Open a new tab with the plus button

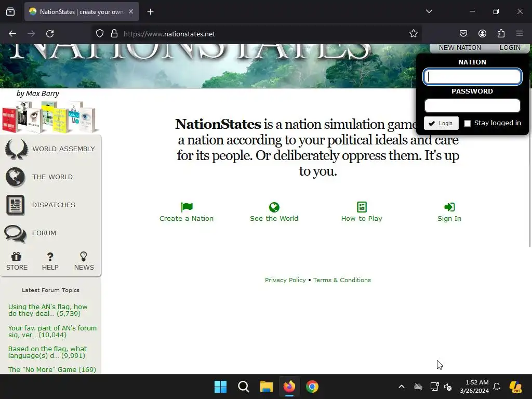tap(150, 12)
